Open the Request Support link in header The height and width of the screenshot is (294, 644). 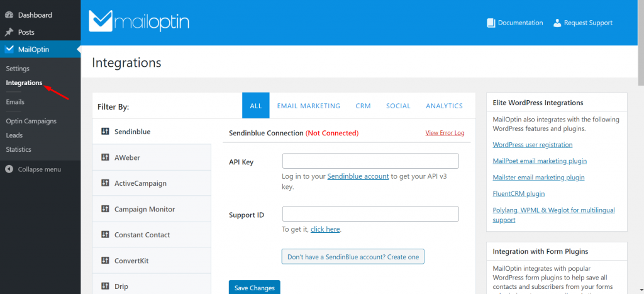(x=583, y=23)
